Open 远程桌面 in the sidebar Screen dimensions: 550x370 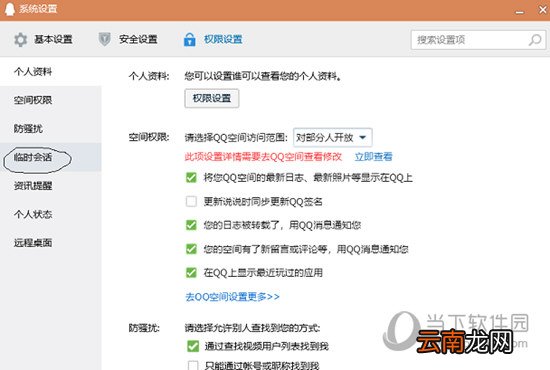coord(51,242)
